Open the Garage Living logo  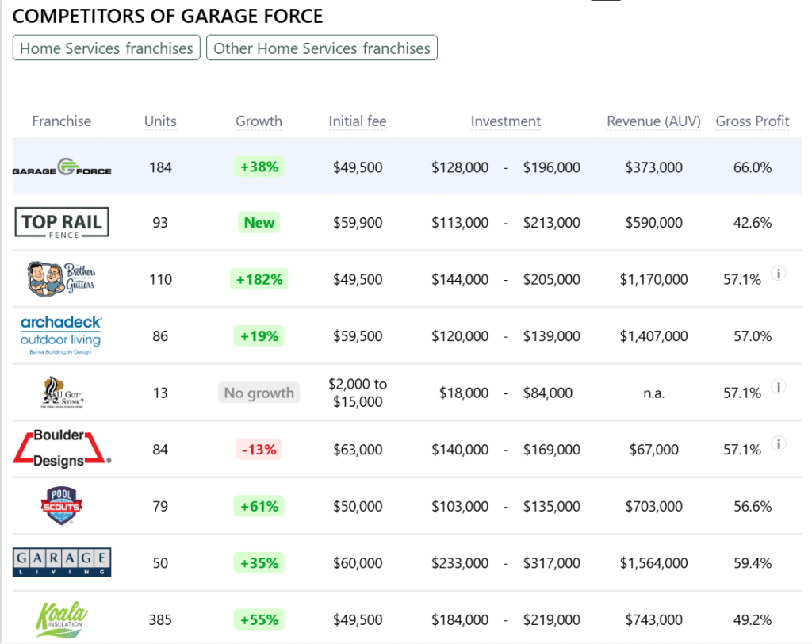tap(62, 562)
